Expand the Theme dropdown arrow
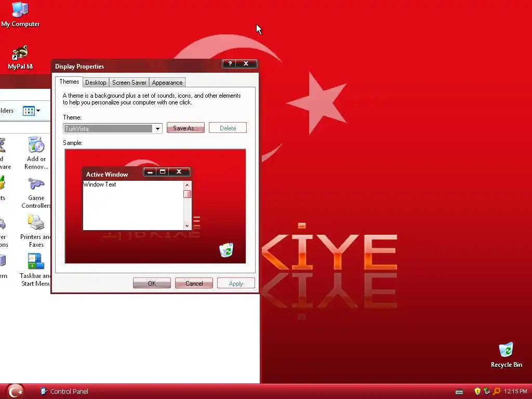Viewport: 532px width, 399px height. [157, 129]
